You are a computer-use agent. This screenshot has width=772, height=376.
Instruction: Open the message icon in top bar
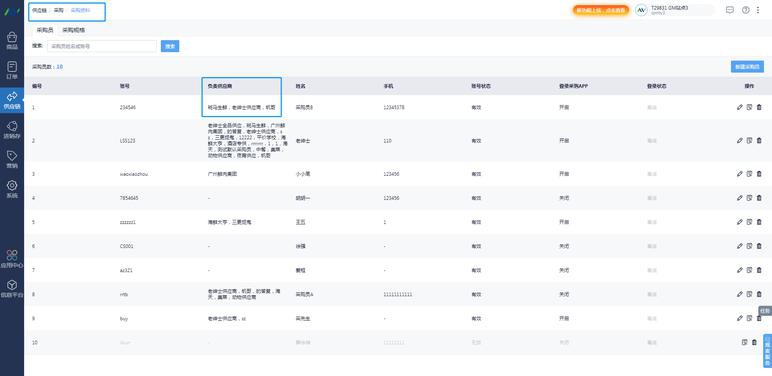730,10
